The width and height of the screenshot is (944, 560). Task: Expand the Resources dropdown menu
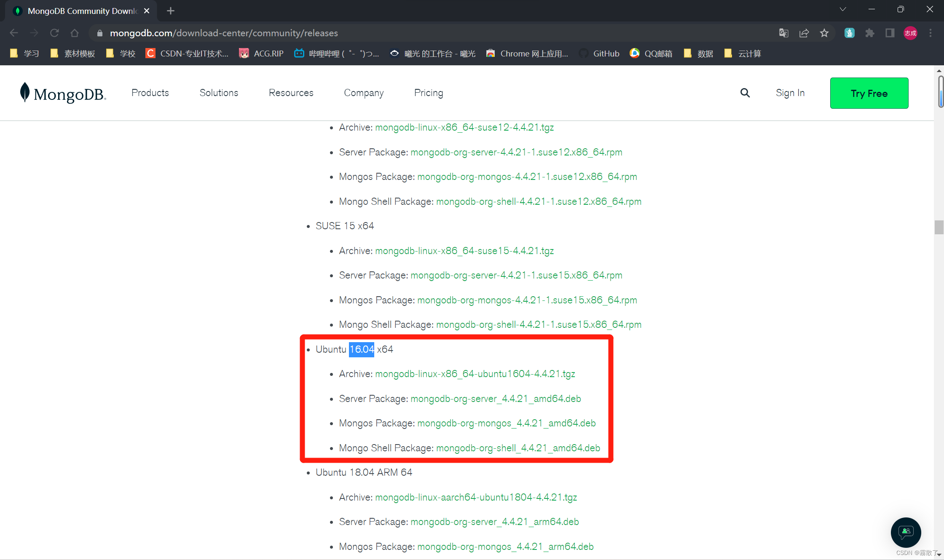291,93
